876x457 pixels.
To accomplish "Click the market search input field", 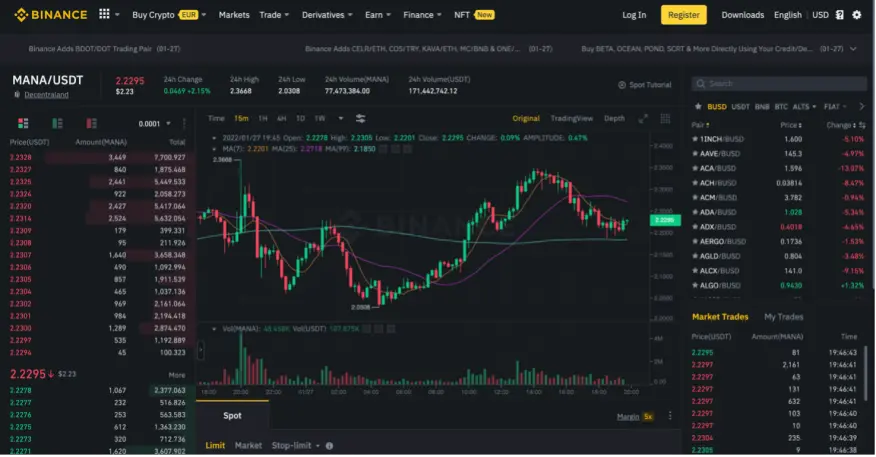I will (779, 84).
